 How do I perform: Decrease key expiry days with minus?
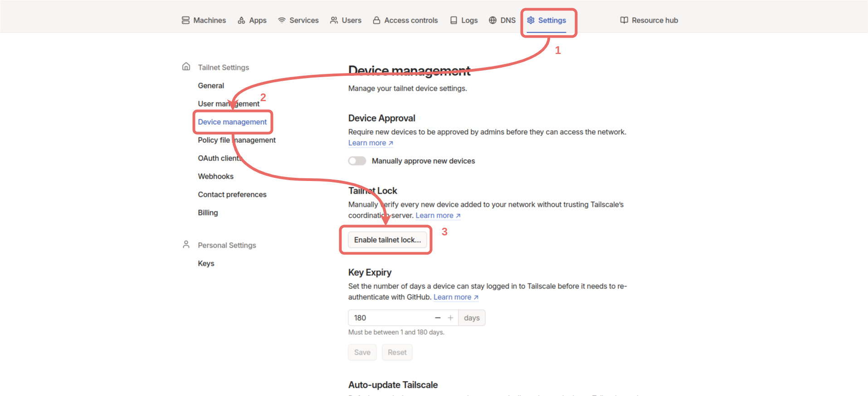tap(438, 318)
